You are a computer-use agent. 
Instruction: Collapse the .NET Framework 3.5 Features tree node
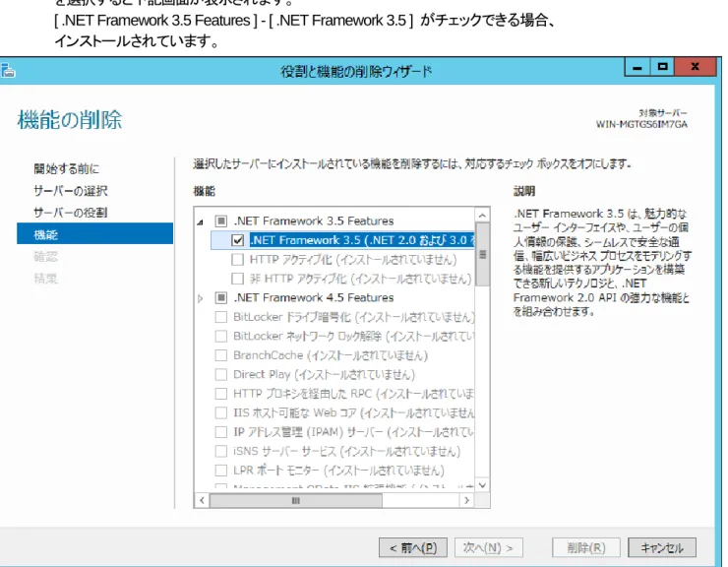200,222
